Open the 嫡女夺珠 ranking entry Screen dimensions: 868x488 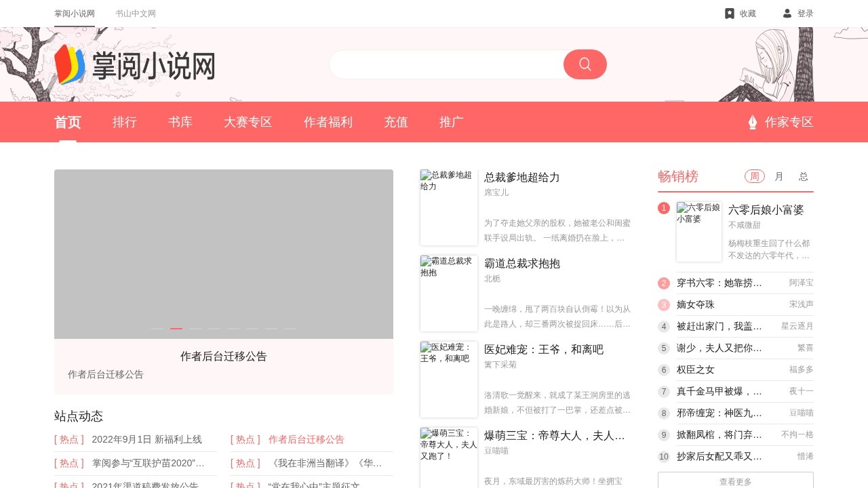(x=696, y=304)
